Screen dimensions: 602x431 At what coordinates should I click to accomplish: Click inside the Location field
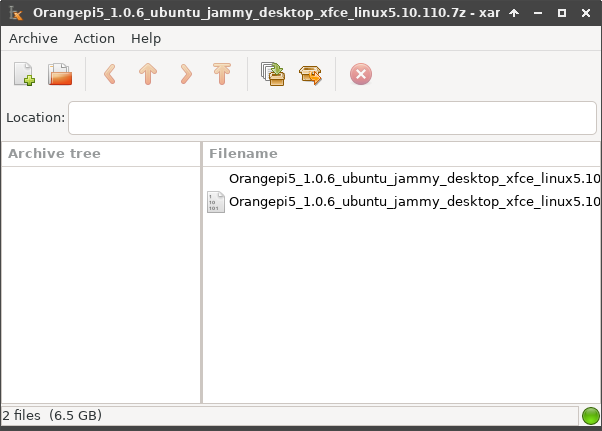[332, 118]
